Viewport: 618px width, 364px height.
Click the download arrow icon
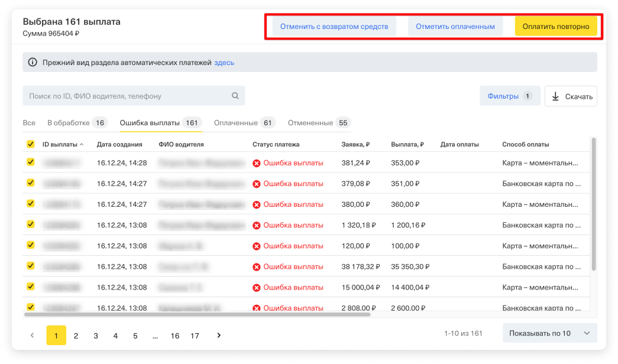tap(555, 96)
